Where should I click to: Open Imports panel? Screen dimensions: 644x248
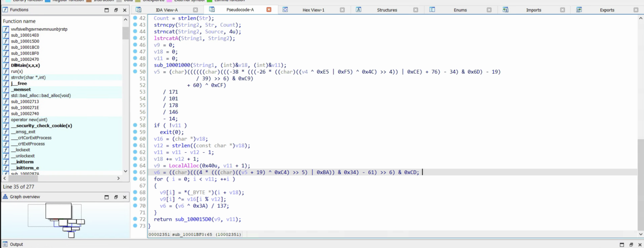(533, 10)
